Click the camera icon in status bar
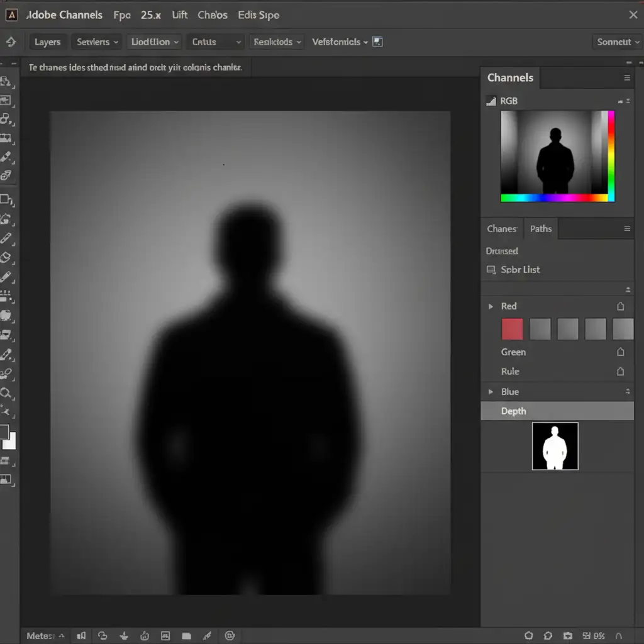Screen dimensions: 644x644 pyautogui.click(x=568, y=636)
